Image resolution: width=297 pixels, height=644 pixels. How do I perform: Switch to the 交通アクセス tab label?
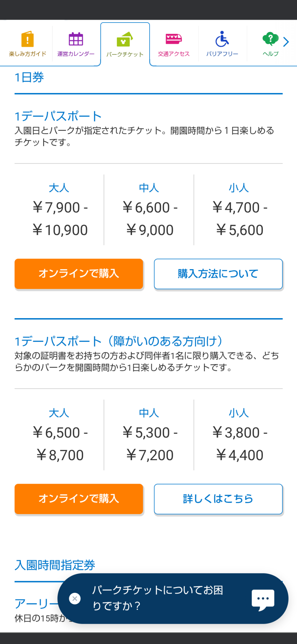point(174,54)
